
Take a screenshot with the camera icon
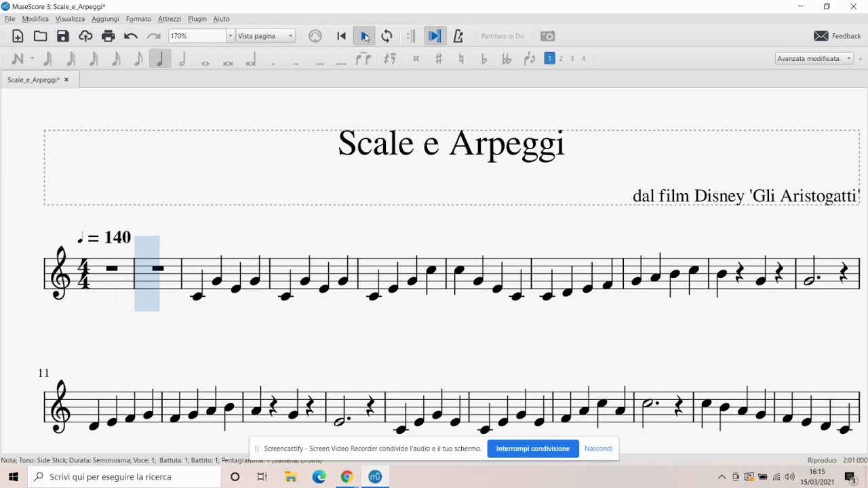[x=548, y=36]
